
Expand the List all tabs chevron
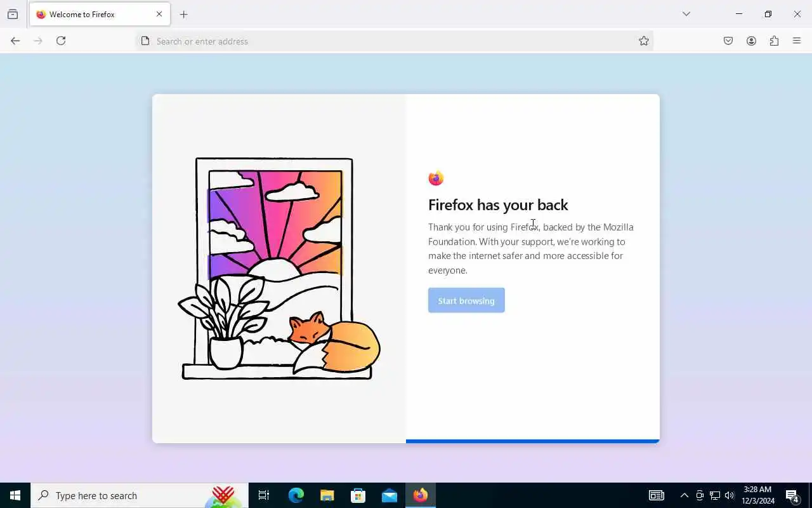(686, 14)
